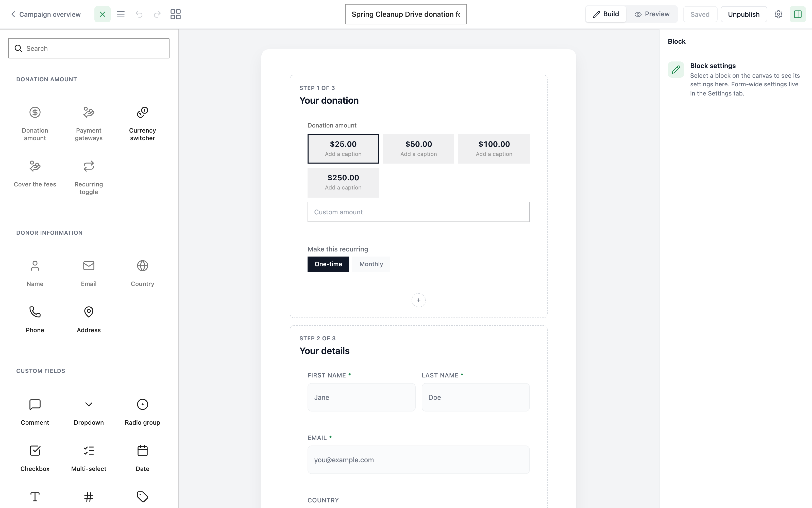Add the Donation amount block
The image size is (812, 508).
(35, 124)
